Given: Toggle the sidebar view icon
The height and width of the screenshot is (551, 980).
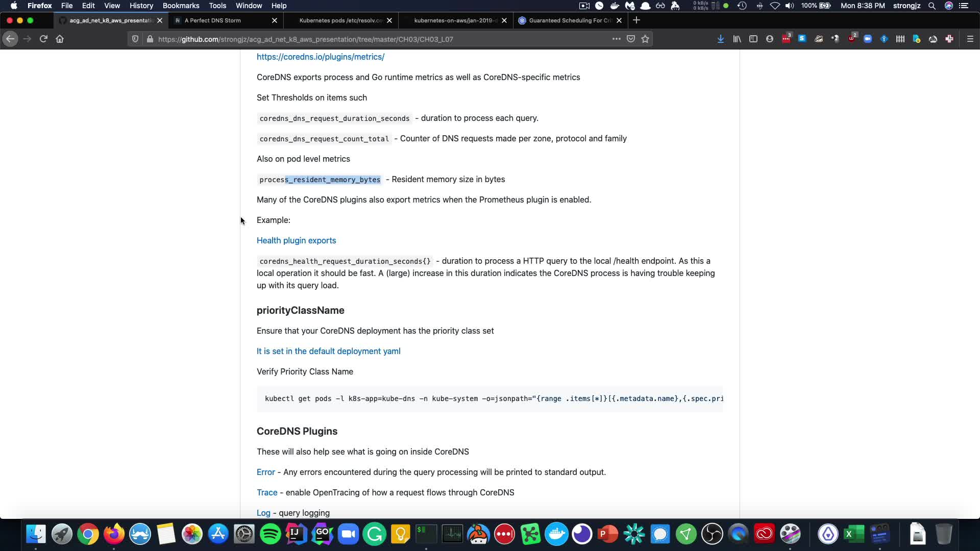Looking at the screenshot, I should (x=753, y=39).
